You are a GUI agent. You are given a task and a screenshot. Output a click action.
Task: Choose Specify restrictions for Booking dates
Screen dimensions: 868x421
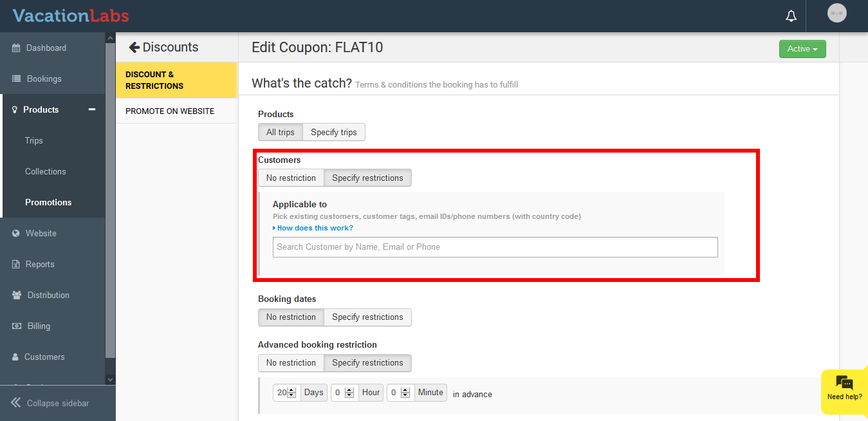[367, 317]
